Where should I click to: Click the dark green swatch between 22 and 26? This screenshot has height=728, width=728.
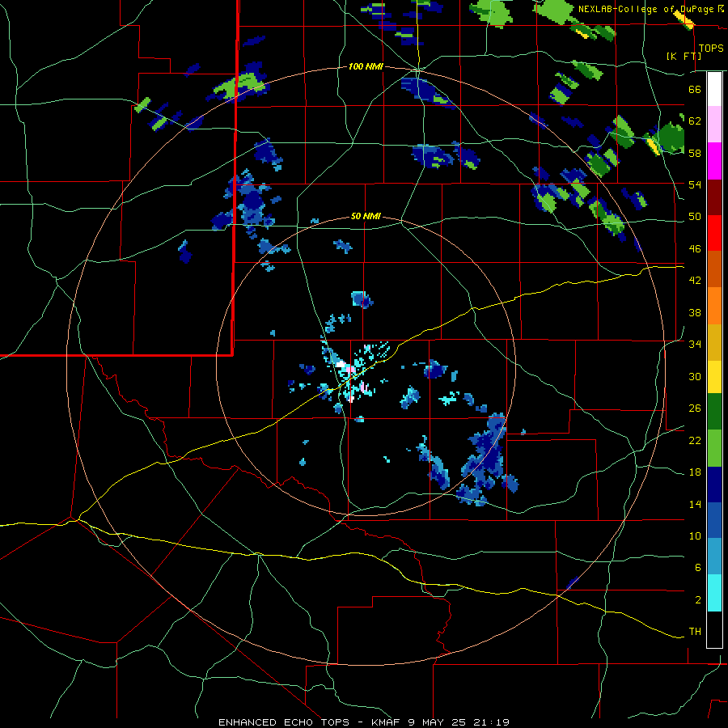714,412
